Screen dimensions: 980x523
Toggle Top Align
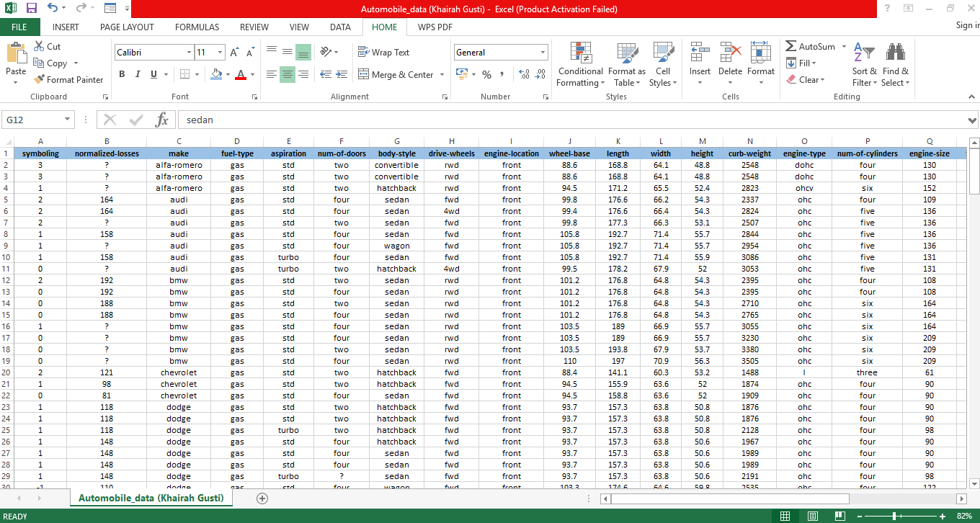[x=272, y=52]
